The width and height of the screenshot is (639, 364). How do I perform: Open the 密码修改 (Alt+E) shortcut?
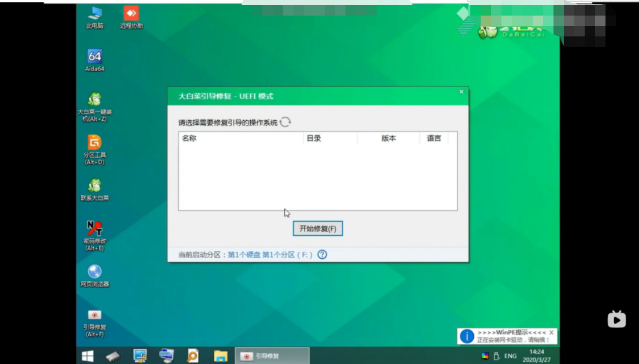[95, 236]
